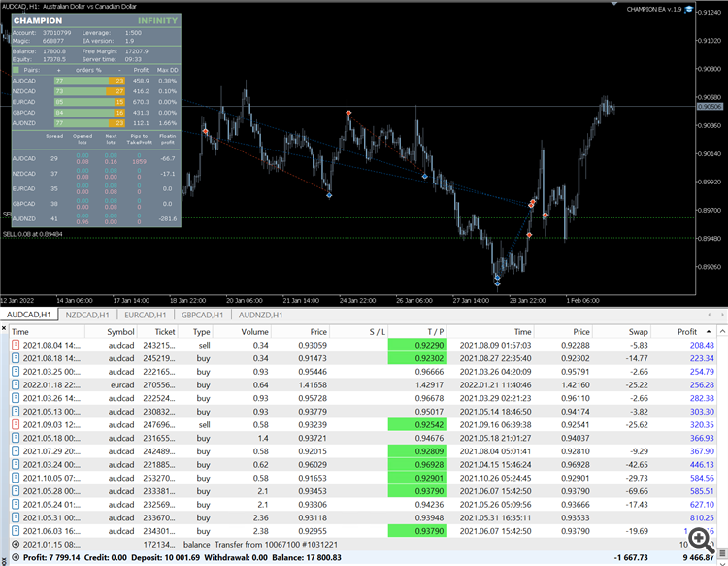
Task: Select the profit value 208.48
Action: [702, 345]
